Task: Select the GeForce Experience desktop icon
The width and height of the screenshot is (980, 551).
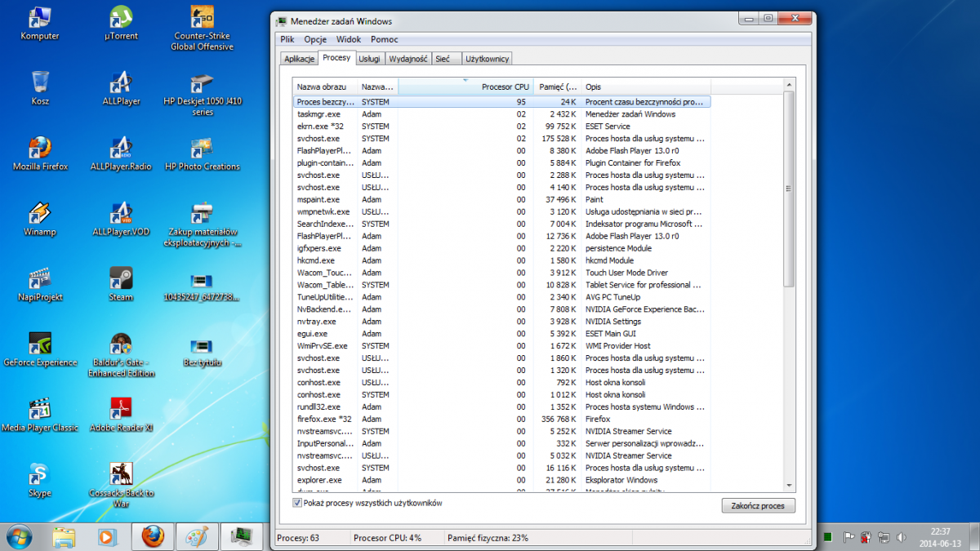Action: click(40, 349)
